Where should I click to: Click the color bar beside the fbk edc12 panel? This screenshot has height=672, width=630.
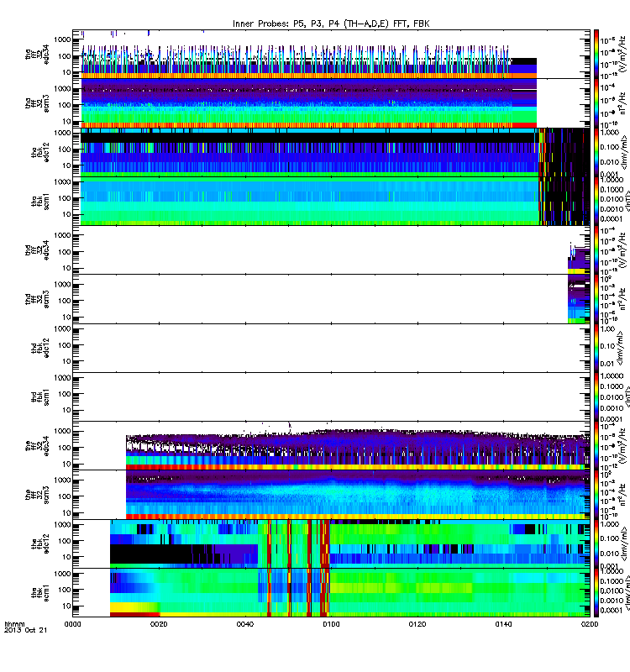click(x=596, y=543)
